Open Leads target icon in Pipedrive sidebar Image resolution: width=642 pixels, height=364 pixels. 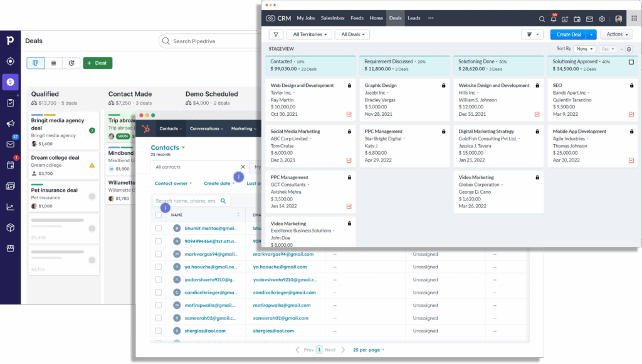(x=10, y=61)
